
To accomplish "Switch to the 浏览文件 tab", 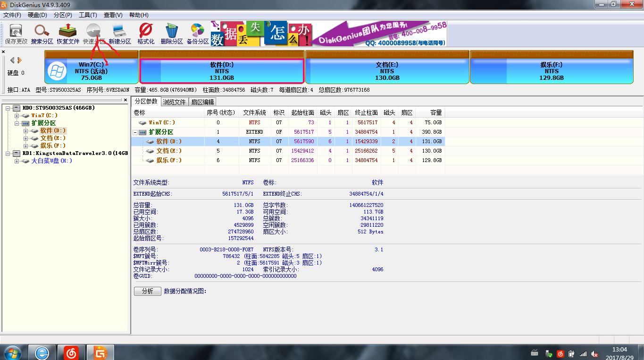I will pyautogui.click(x=175, y=102).
